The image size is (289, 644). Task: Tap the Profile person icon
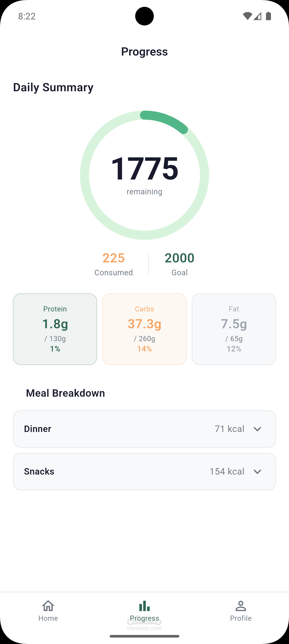241,606
